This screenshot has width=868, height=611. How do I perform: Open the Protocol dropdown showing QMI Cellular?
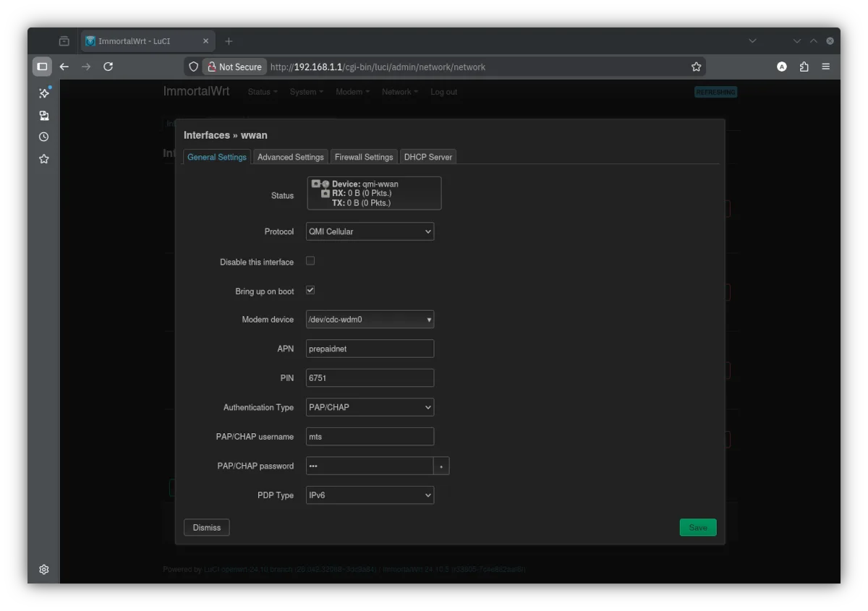click(370, 231)
